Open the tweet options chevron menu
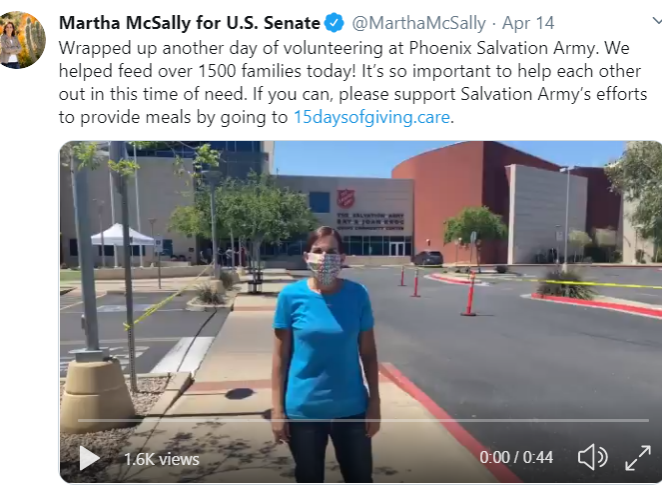This screenshot has height=497, width=662. pyautogui.click(x=657, y=21)
